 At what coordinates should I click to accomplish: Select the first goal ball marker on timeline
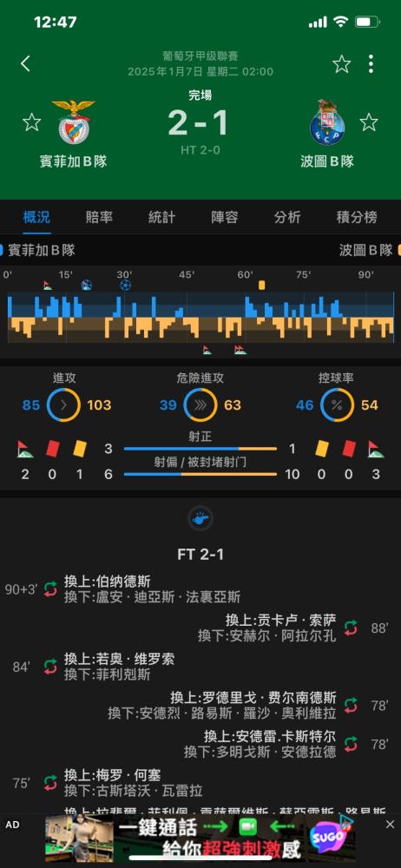87,285
